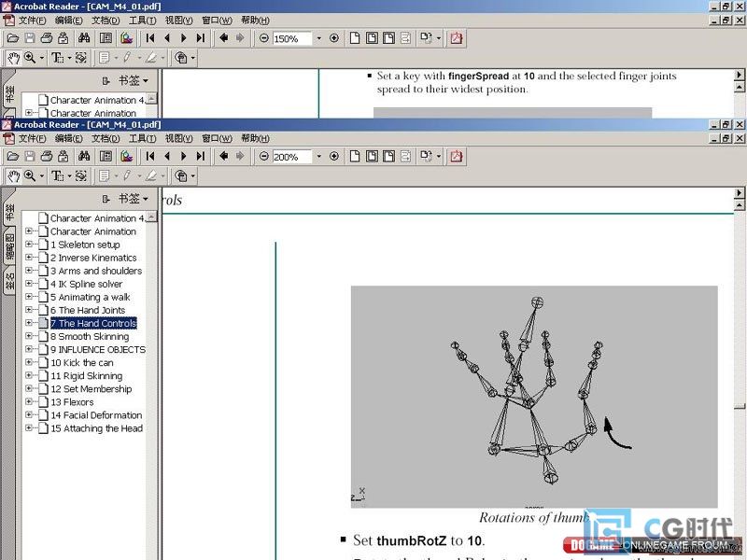This screenshot has height=560, width=747.
Task: Click zoom value field showing 150%
Action: click(291, 38)
